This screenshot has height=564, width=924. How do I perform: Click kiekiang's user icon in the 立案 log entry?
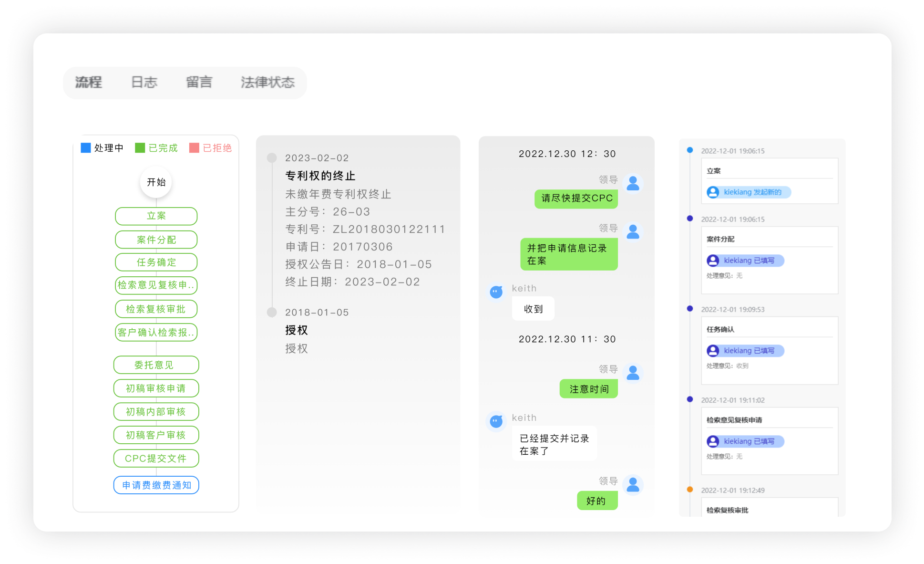click(713, 192)
